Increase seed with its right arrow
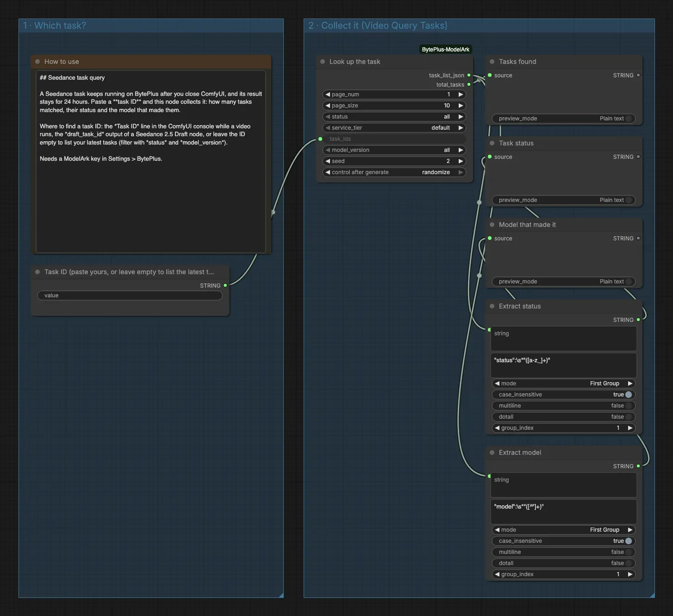This screenshot has height=616, width=673. pos(461,161)
